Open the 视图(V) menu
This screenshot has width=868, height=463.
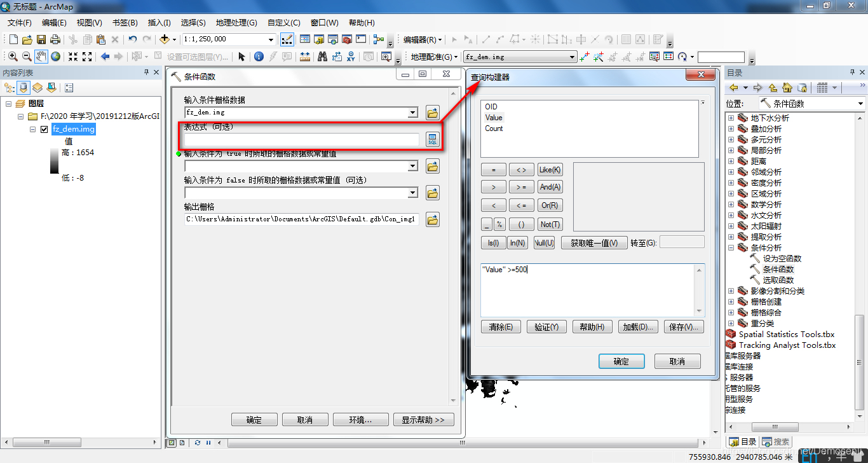point(90,23)
